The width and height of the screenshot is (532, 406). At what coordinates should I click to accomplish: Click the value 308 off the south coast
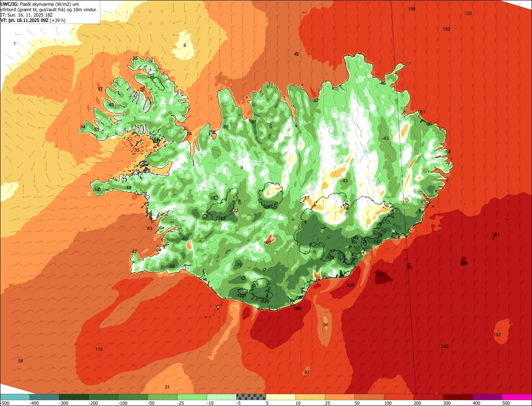[x=298, y=308]
